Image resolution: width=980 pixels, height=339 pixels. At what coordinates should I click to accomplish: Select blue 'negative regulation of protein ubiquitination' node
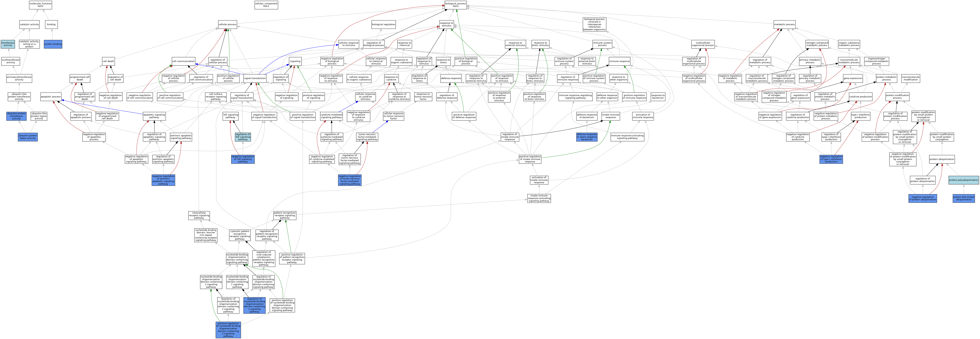[923, 198]
